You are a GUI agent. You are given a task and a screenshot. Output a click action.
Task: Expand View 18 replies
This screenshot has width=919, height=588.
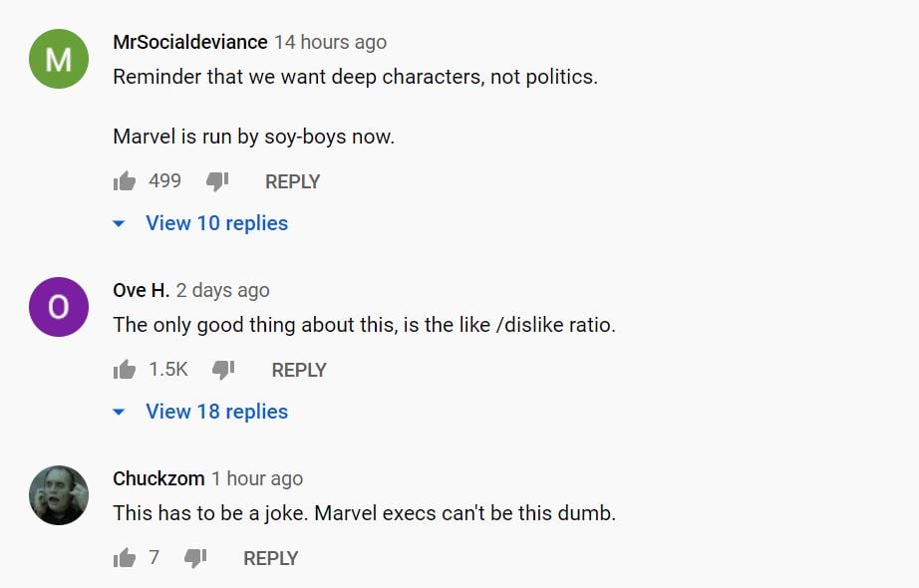[x=216, y=412]
